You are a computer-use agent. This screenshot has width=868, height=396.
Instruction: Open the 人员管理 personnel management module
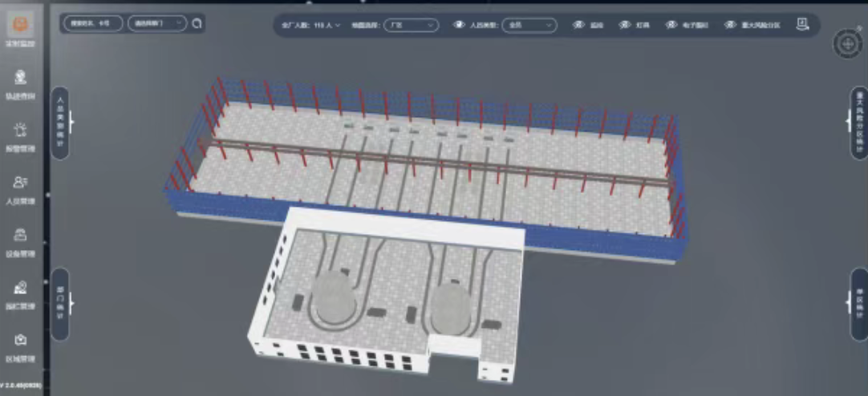(21, 190)
